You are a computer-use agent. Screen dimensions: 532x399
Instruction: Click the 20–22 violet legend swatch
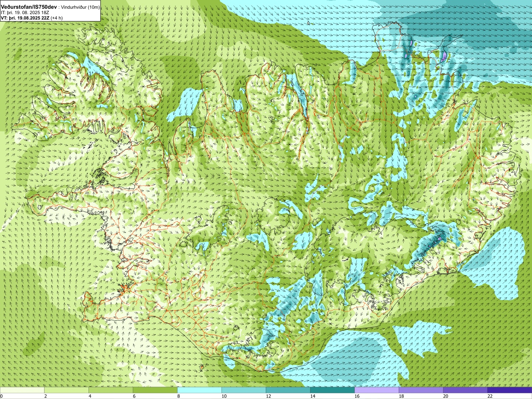(x=465, y=390)
